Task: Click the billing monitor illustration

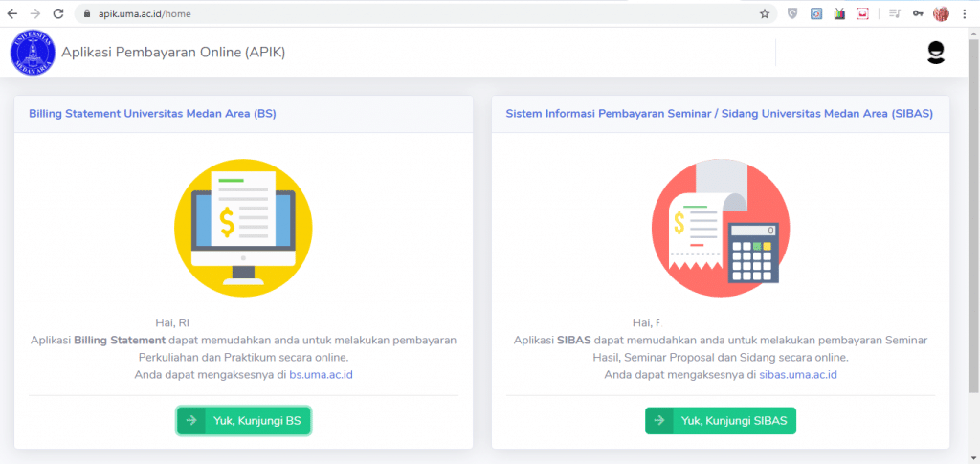Action: tap(243, 228)
